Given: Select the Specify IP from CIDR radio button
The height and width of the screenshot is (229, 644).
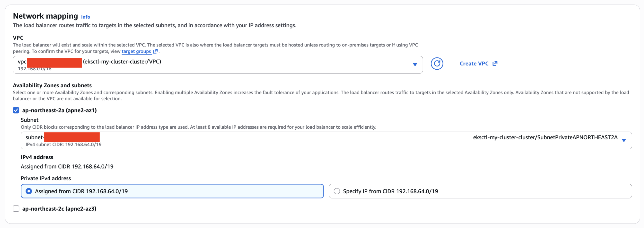Looking at the screenshot, I should [x=337, y=191].
